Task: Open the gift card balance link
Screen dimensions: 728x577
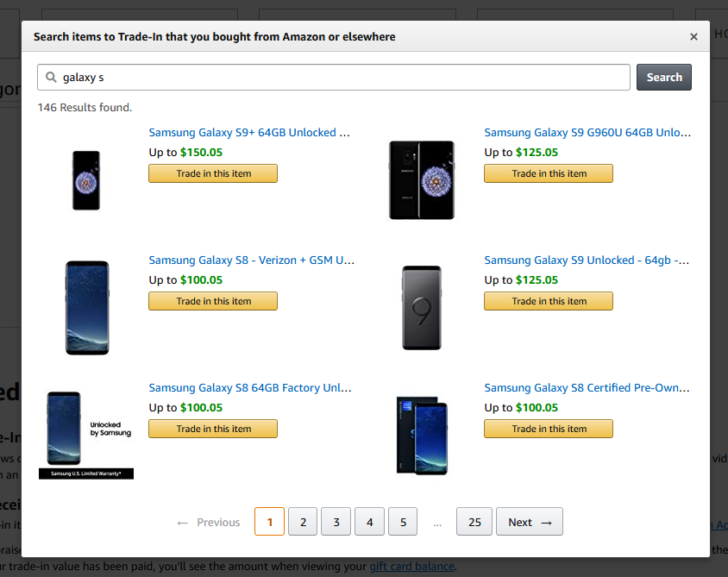Action: [411, 566]
